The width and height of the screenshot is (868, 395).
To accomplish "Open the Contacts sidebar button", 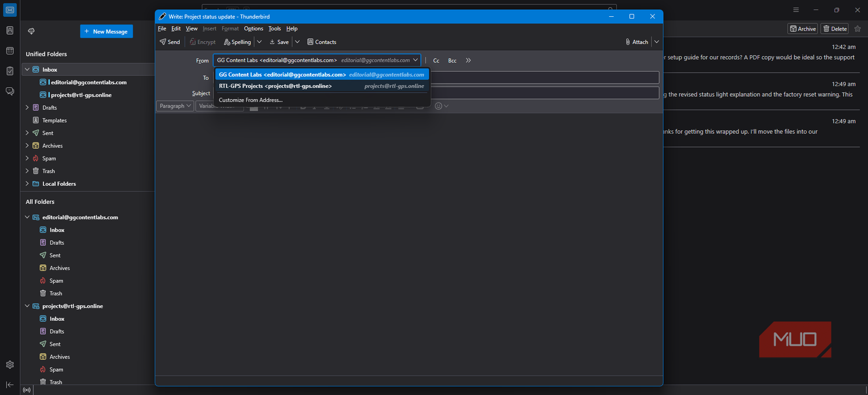I will [322, 42].
